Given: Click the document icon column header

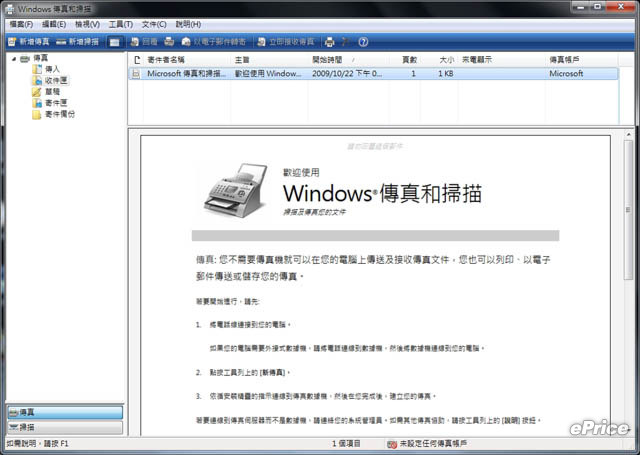Looking at the screenshot, I should (x=137, y=60).
